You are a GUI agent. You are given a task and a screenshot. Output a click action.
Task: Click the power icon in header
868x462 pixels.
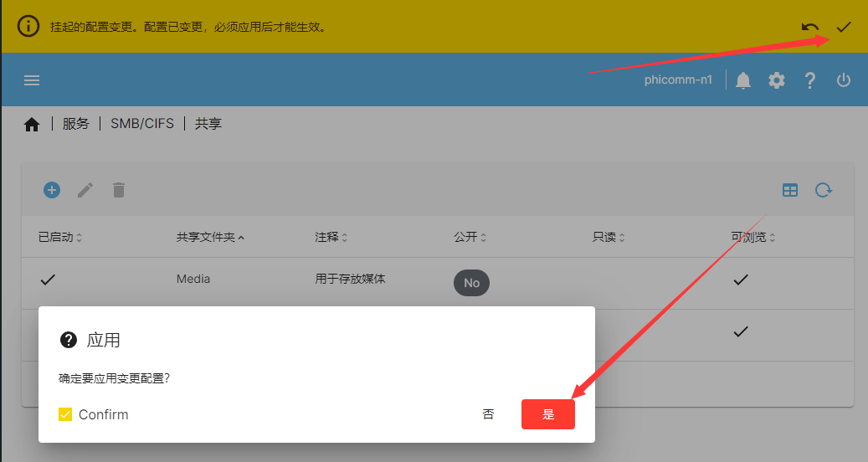843,80
